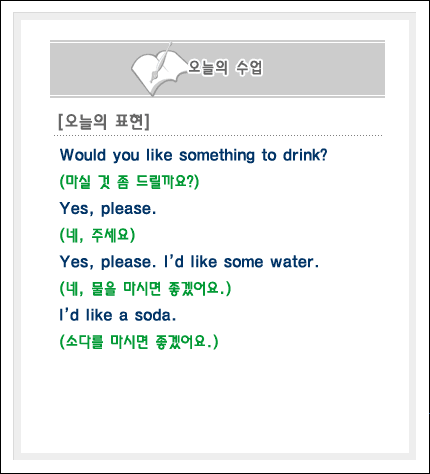The image size is (430, 474).
Task: Click the word soda in the last English line
Action: pyautogui.click(x=153, y=315)
